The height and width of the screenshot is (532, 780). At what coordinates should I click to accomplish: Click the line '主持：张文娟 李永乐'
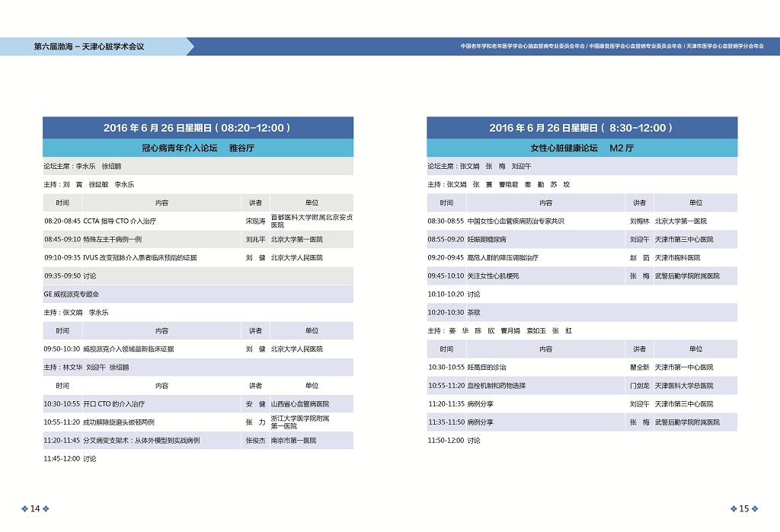76,312
